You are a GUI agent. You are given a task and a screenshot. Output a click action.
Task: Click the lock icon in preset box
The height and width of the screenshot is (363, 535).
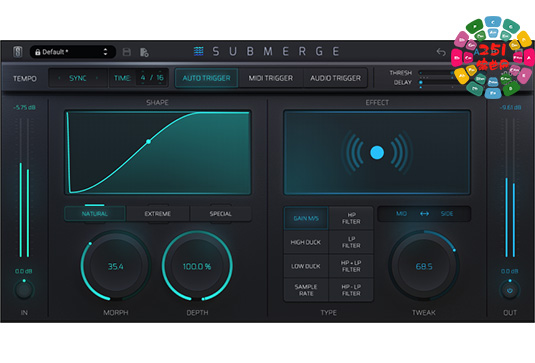(38, 52)
